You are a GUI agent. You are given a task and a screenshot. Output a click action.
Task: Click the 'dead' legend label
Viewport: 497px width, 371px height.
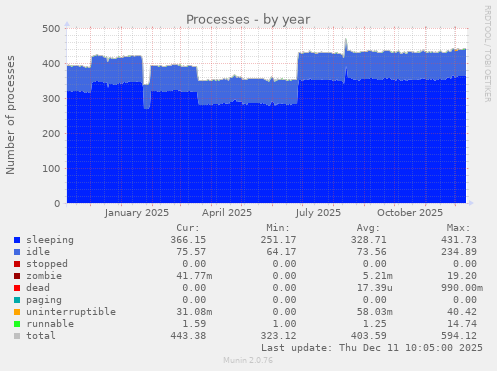38,288
